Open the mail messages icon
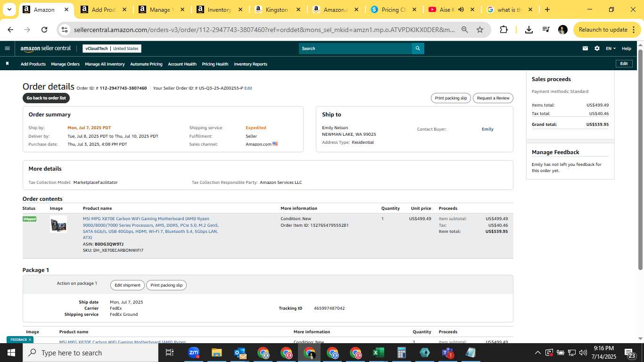Screen dimensions: 644x362 [585, 48]
